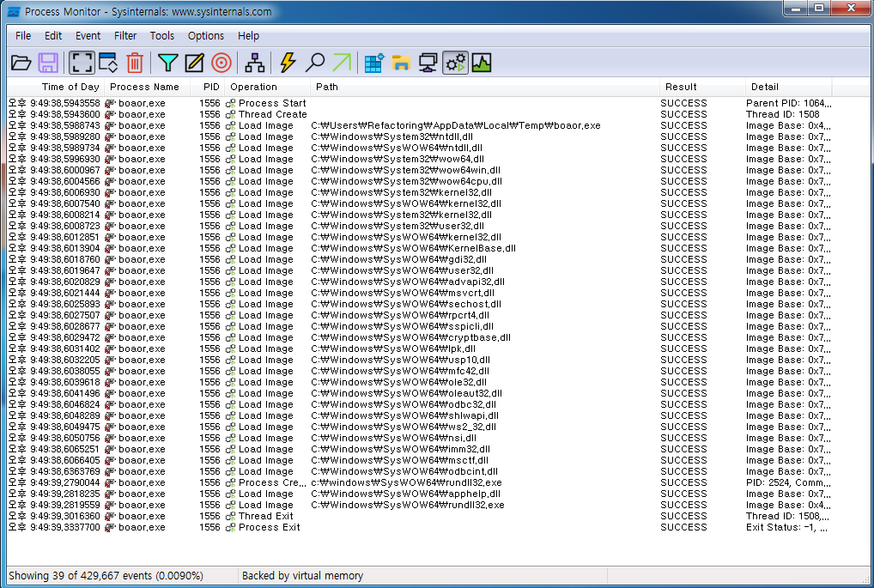Toggle Profiling events graph icon
Viewport: 874px width, 588px height.
[x=482, y=63]
